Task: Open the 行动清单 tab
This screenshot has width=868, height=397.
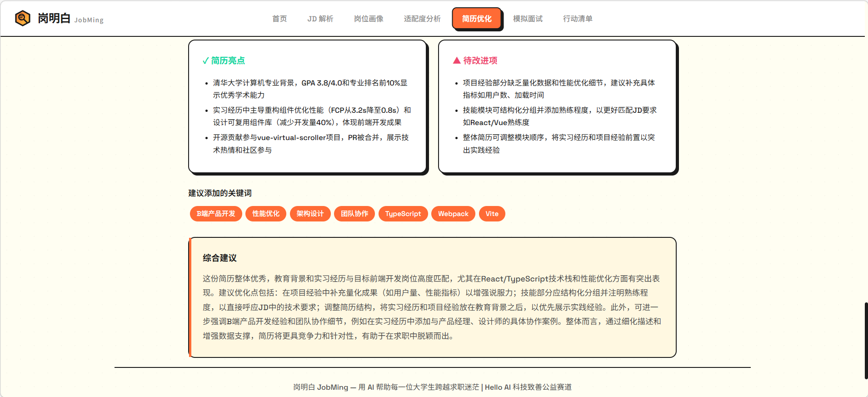Action: tap(578, 19)
